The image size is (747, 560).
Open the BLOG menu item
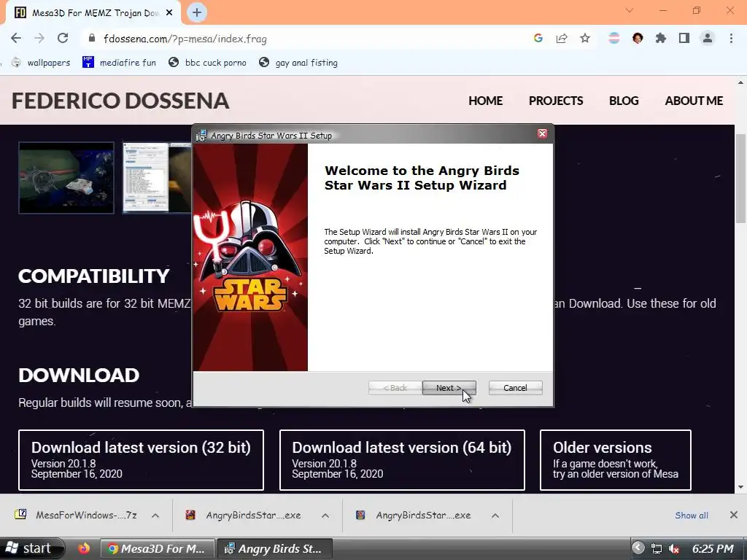[624, 101]
